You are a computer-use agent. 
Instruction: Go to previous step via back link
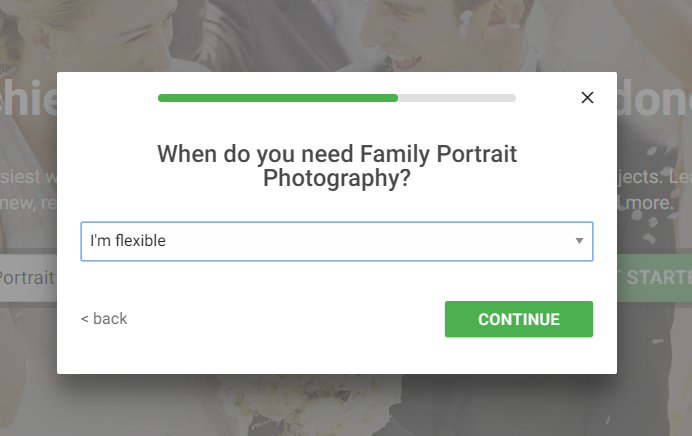[104, 319]
